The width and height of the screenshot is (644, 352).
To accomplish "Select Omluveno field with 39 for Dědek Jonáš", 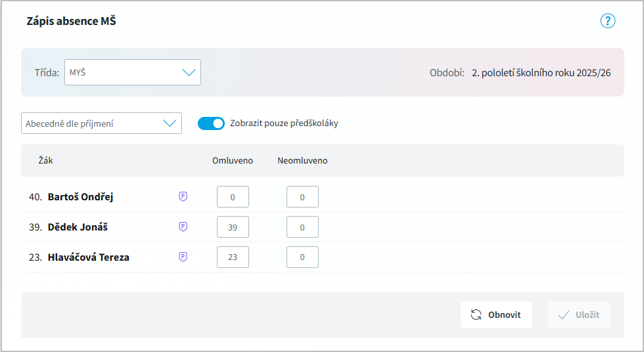I will [x=233, y=227].
